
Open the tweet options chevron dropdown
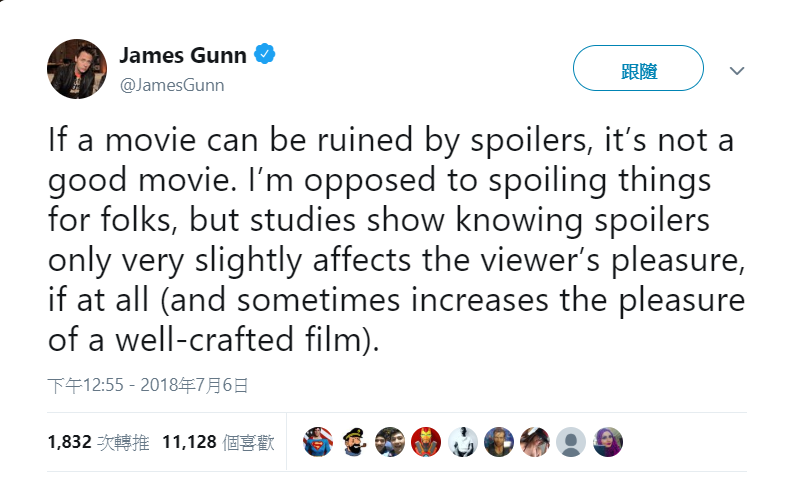coord(737,71)
